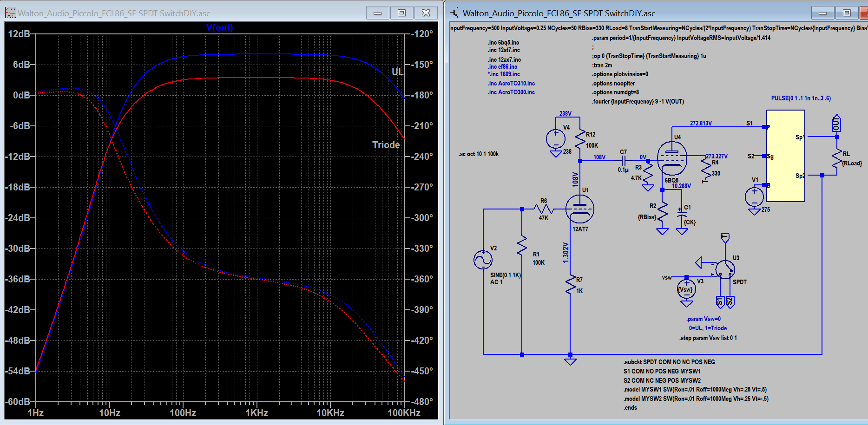Maximize the plot window
Viewport: 868px width, 425px height.
[x=402, y=13]
